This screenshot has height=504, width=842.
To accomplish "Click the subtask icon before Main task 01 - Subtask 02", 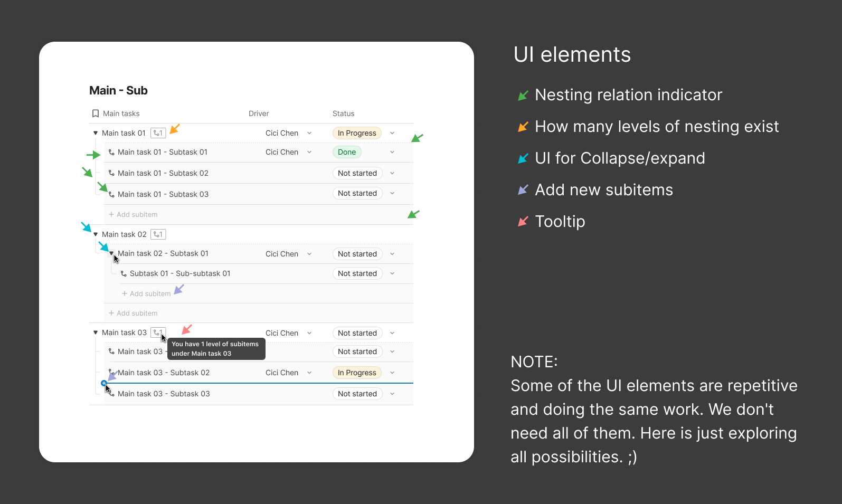I will click(111, 173).
